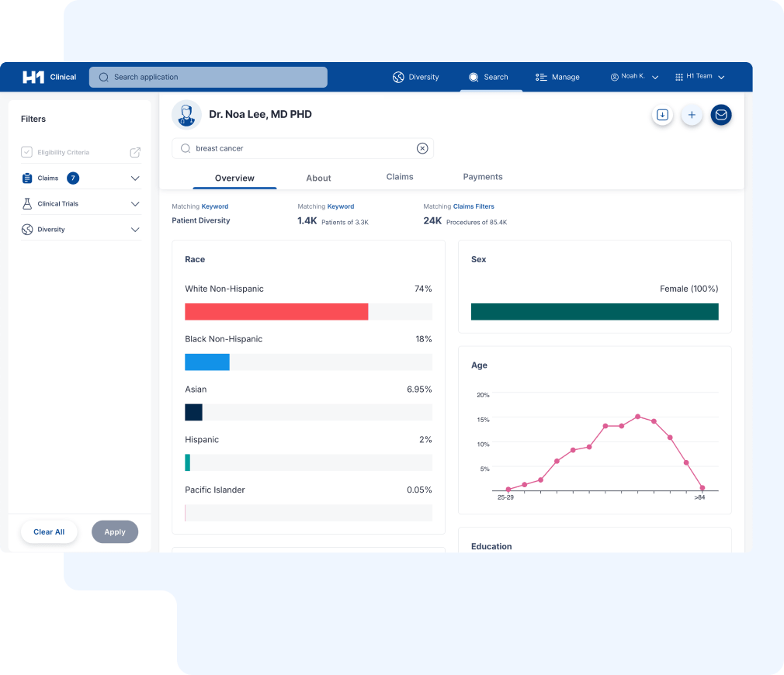Click the teal Hispanic bar
Screen dimensions: 784x675
pos(188,462)
